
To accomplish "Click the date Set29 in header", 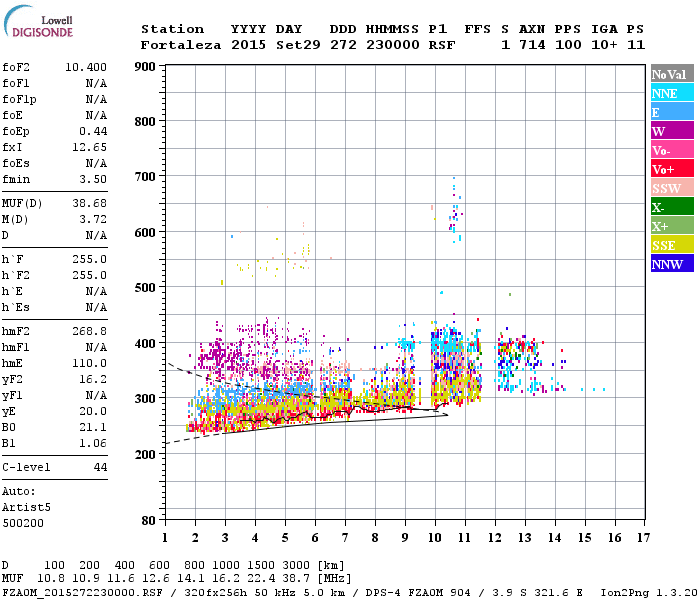I will click(298, 45).
